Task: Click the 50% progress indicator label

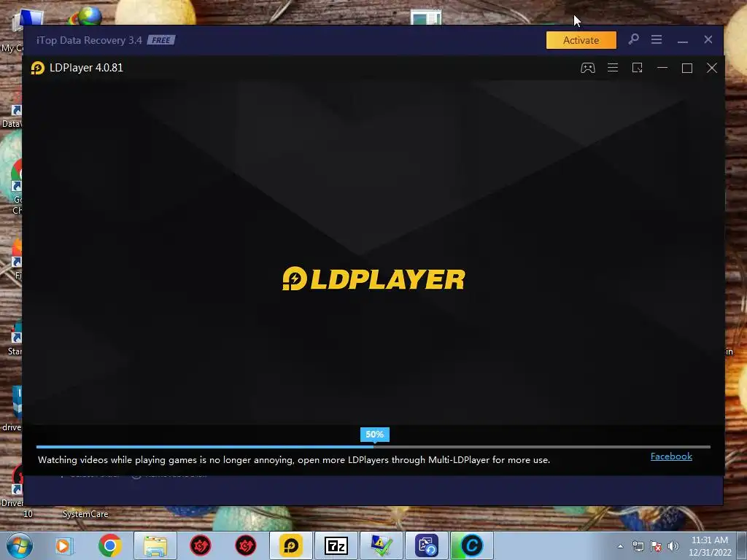Action: tap(374, 435)
